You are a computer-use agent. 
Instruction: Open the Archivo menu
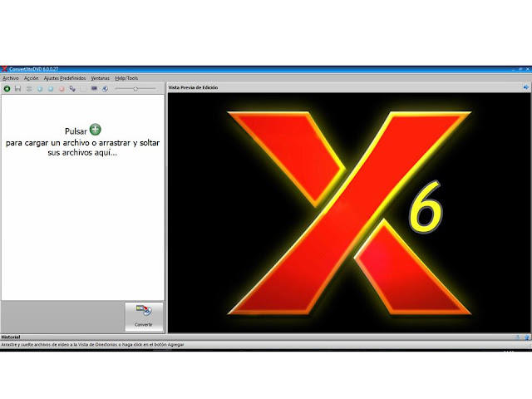click(11, 78)
